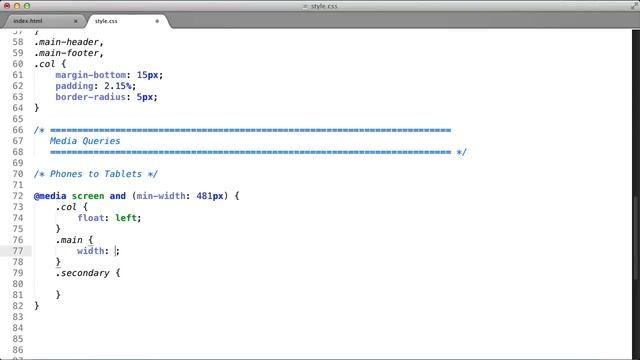
Task: Click the @media keyword
Action: pos(50,196)
